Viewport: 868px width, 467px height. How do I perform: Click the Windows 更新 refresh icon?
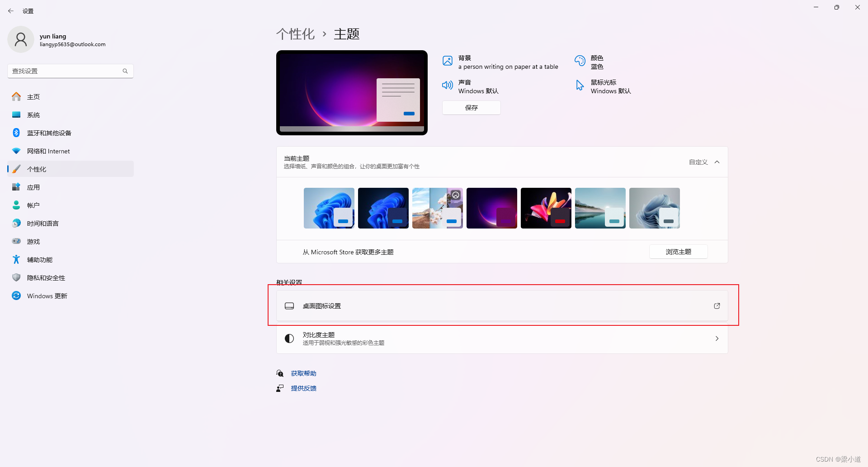[x=16, y=295]
